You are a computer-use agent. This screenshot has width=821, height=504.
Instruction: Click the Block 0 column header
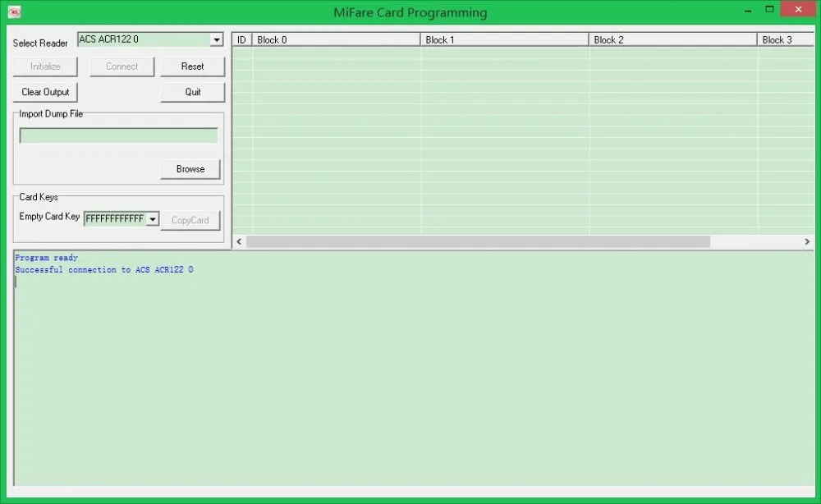(x=336, y=39)
